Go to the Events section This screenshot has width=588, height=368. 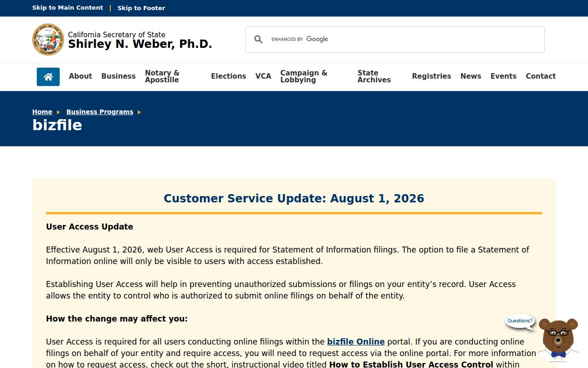(503, 76)
